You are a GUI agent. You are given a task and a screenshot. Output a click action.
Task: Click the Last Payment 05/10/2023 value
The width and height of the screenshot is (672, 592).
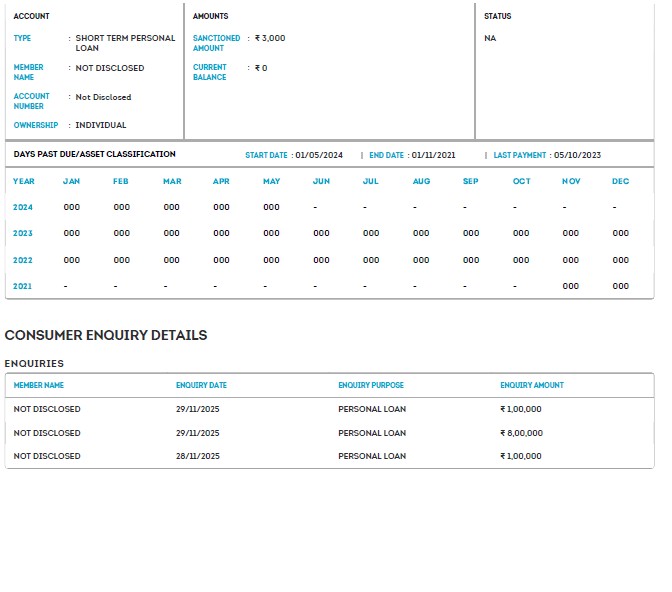tap(577, 155)
